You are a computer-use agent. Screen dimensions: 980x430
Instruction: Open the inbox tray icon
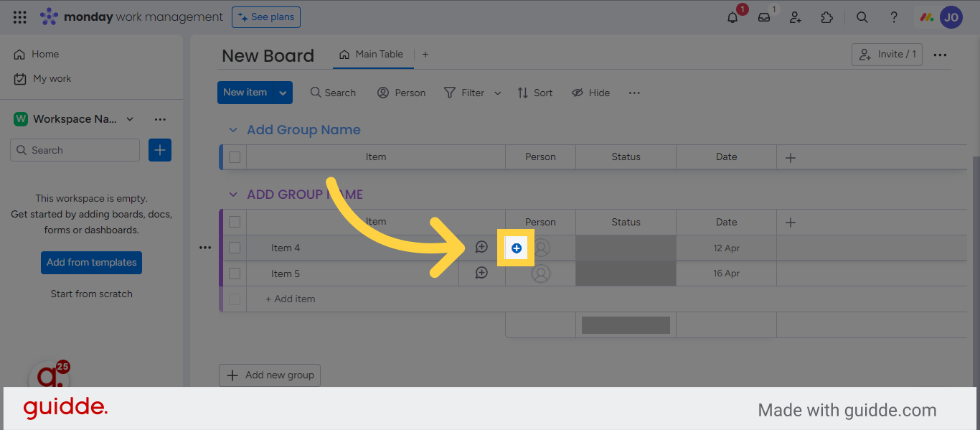[x=764, y=17]
